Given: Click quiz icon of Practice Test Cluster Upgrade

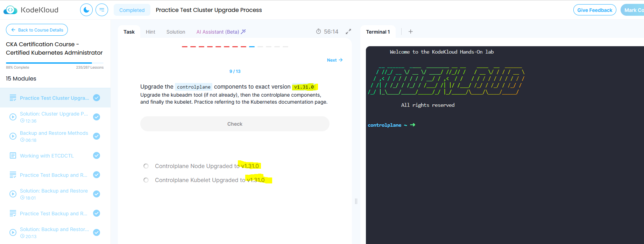Looking at the screenshot, I should click(13, 98).
